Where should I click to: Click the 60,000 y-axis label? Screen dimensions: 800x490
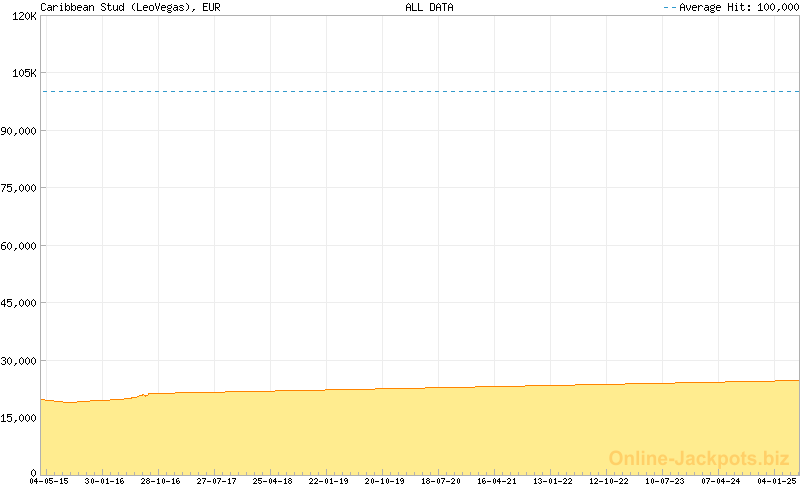coord(19,246)
